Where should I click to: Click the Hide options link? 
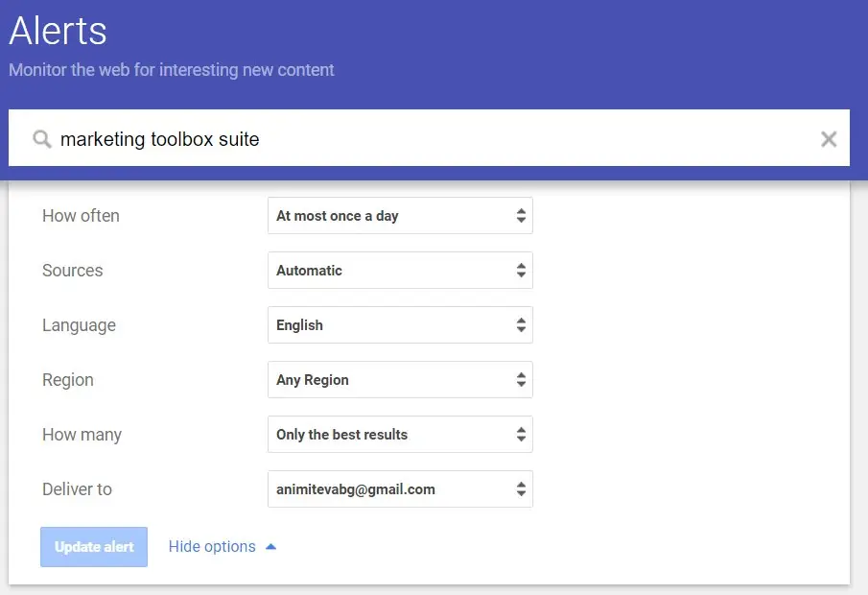point(212,547)
